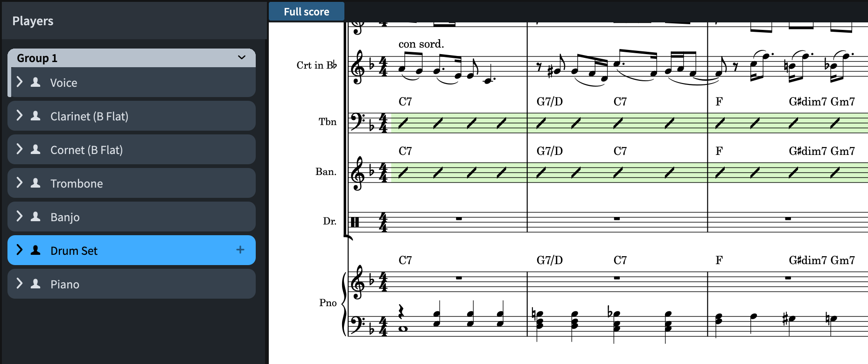The image size is (868, 364).
Task: Select the Voice player label
Action: tap(64, 83)
